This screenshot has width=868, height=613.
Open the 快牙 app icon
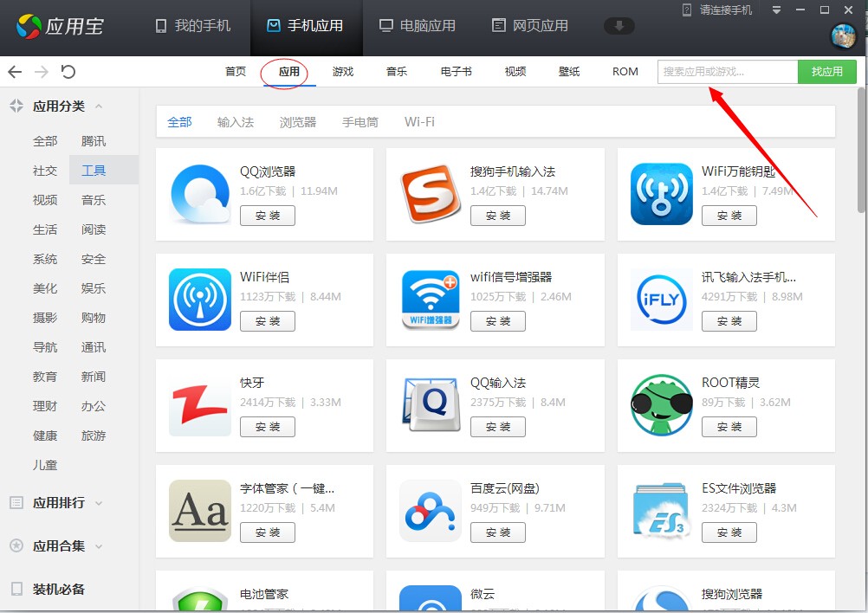(x=200, y=405)
